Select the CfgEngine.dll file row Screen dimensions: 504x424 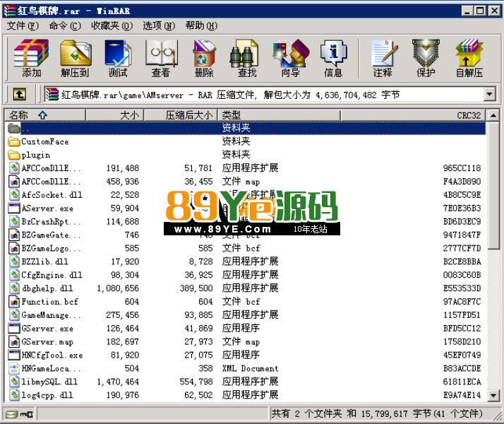[246, 275]
